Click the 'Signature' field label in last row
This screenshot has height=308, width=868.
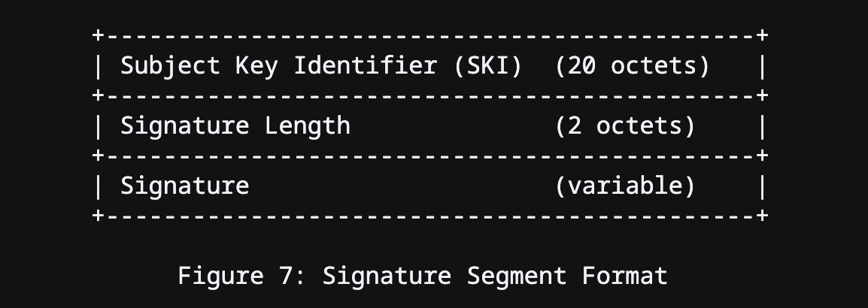pos(185,186)
